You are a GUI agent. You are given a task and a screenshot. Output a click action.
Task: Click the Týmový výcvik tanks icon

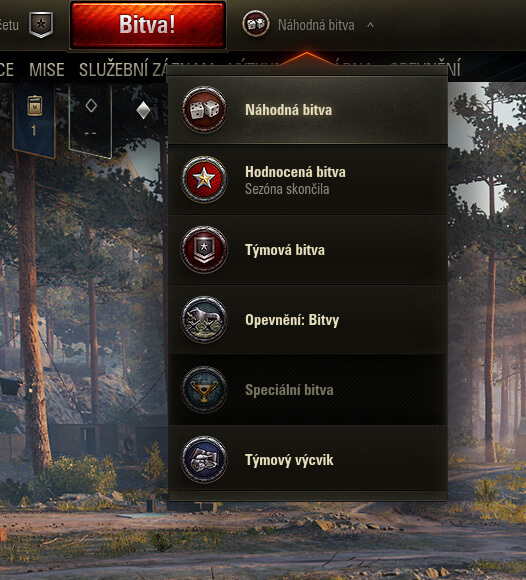[x=204, y=460]
